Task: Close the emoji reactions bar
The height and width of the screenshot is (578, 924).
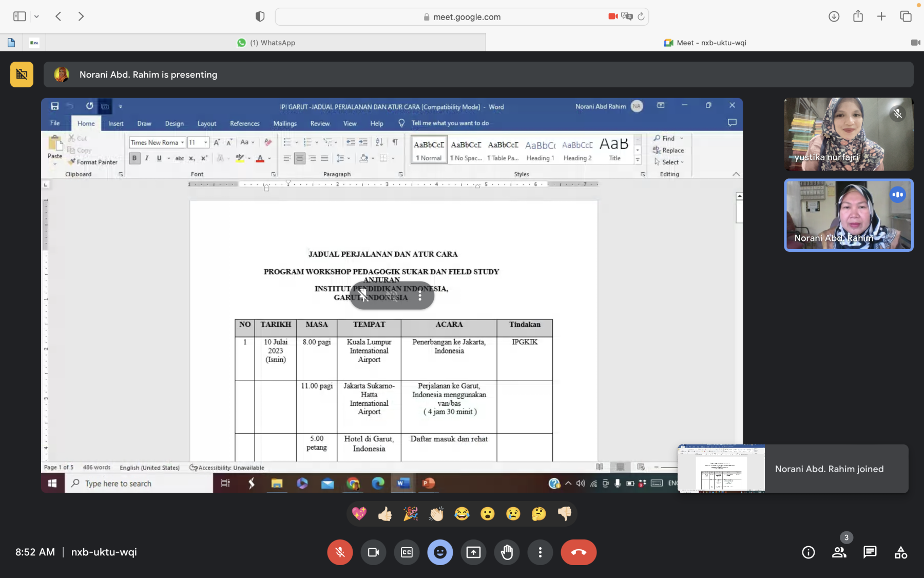Action: [440, 552]
